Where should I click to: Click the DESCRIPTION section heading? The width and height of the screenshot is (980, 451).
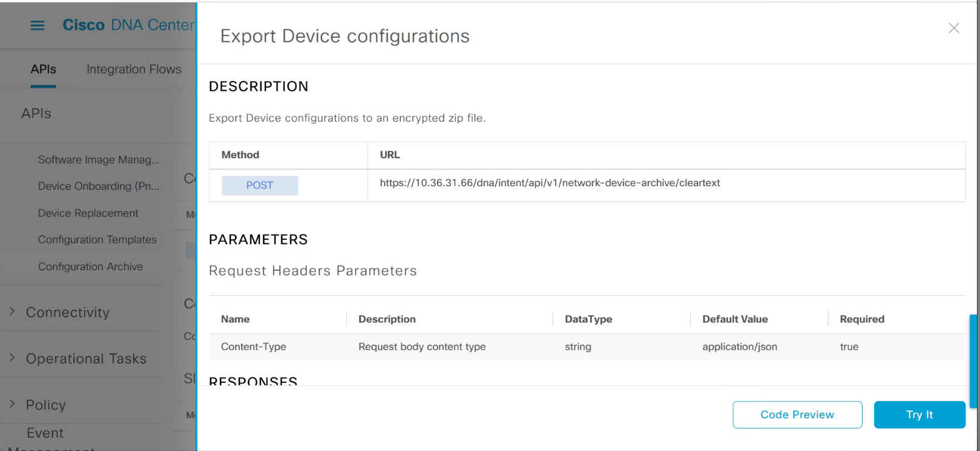point(259,86)
